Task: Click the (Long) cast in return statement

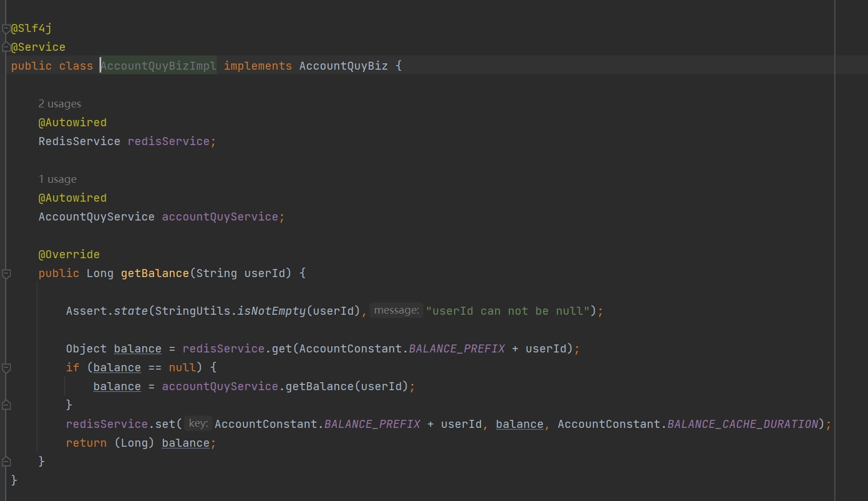Action: [x=134, y=443]
